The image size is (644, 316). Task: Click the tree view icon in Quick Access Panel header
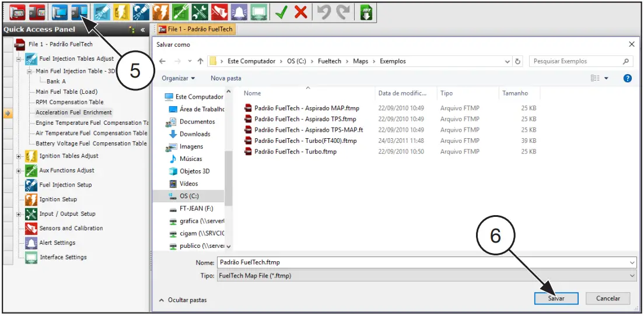coord(132,30)
